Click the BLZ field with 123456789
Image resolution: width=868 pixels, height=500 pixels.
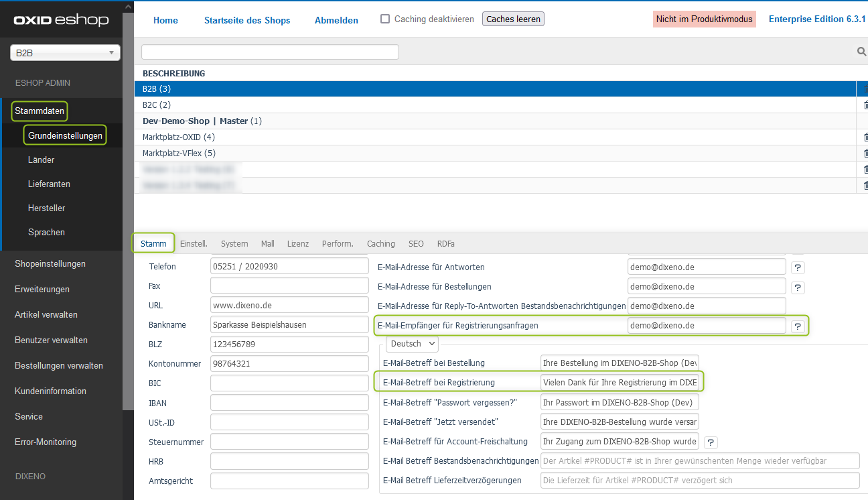coord(289,344)
